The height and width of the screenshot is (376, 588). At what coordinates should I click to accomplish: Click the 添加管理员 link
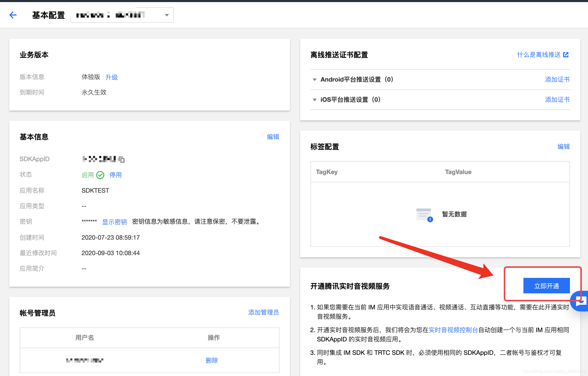(263, 312)
